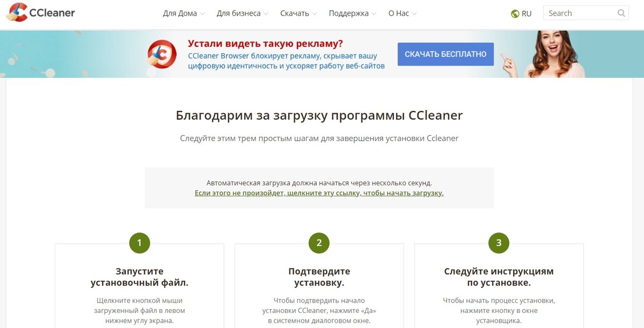
Task: Click the manual download link for CCleaner
Action: point(319,193)
